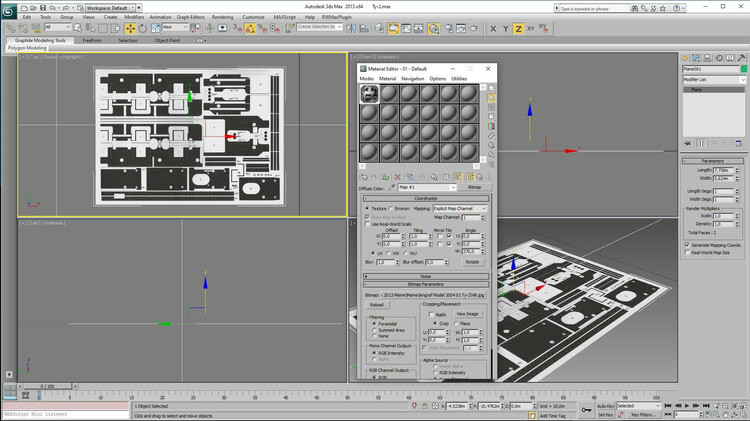Screen dimensions: 750x421
Task: Click the Rotate button in Coordinates
Action: click(472, 262)
